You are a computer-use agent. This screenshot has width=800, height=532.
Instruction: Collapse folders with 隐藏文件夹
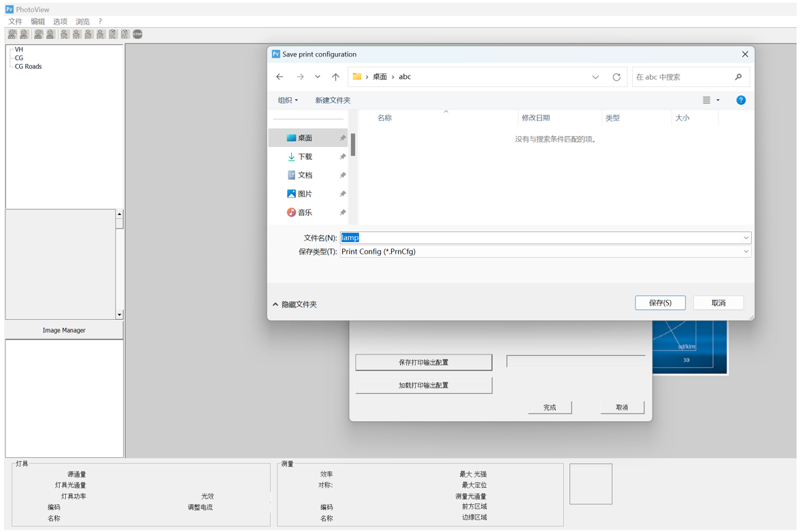(295, 304)
